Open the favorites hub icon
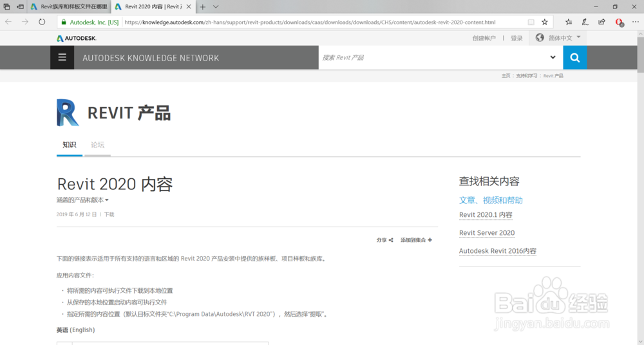644x345 pixels. (569, 22)
